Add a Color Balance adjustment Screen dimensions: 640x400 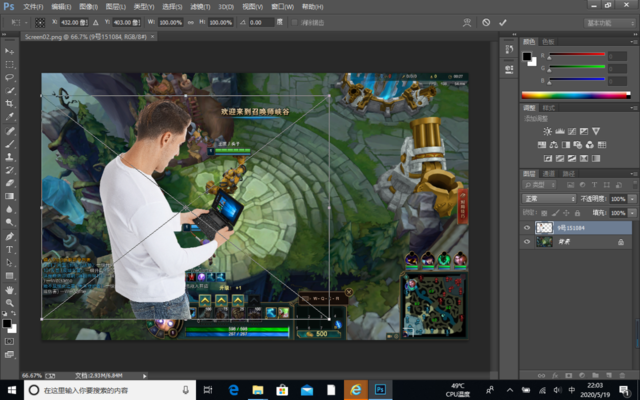(553, 144)
